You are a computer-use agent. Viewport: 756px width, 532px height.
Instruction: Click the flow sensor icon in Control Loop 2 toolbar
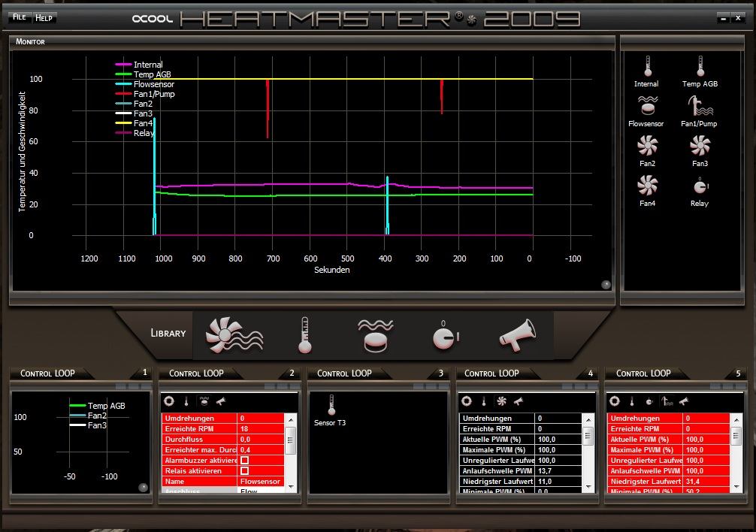pyautogui.click(x=204, y=401)
